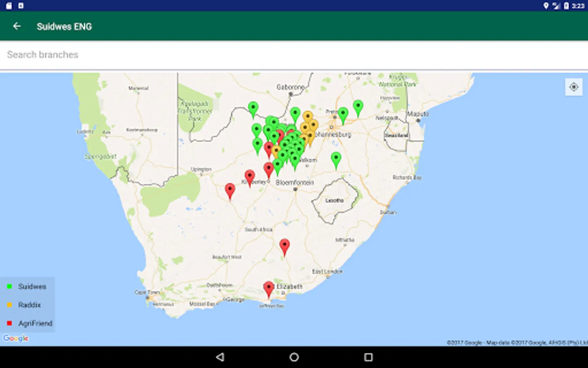Click the Beaufort West map label

pyautogui.click(x=227, y=257)
